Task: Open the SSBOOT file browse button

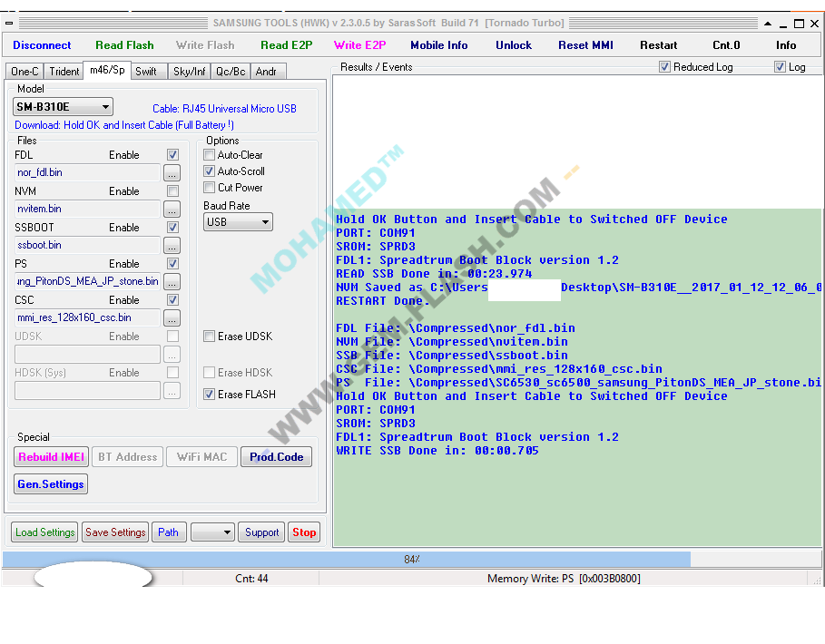Action: pyautogui.click(x=172, y=245)
